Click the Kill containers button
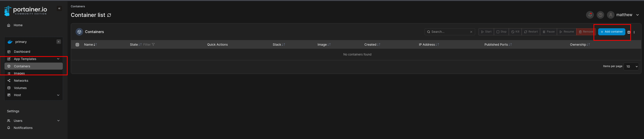Image resolution: width=644 pixels, height=139 pixels. (x=515, y=32)
